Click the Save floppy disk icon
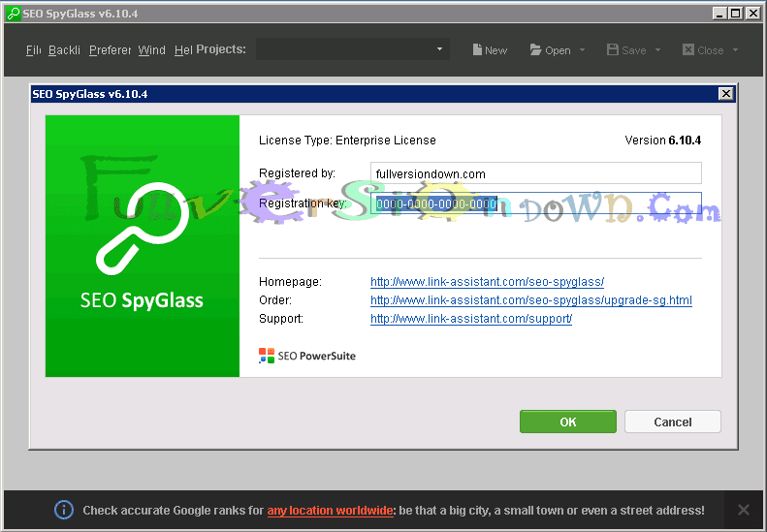The image size is (767, 532). tap(613, 49)
